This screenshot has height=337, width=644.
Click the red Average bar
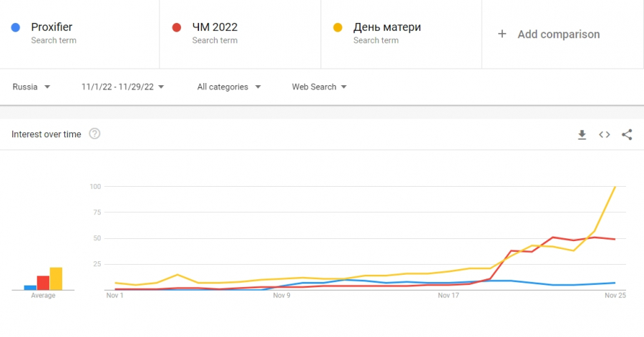click(x=43, y=283)
